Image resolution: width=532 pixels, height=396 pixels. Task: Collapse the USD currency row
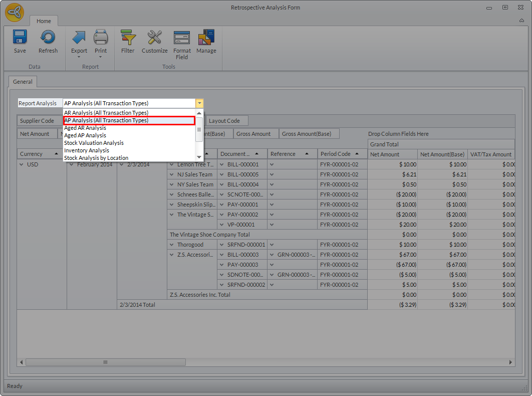tap(22, 164)
